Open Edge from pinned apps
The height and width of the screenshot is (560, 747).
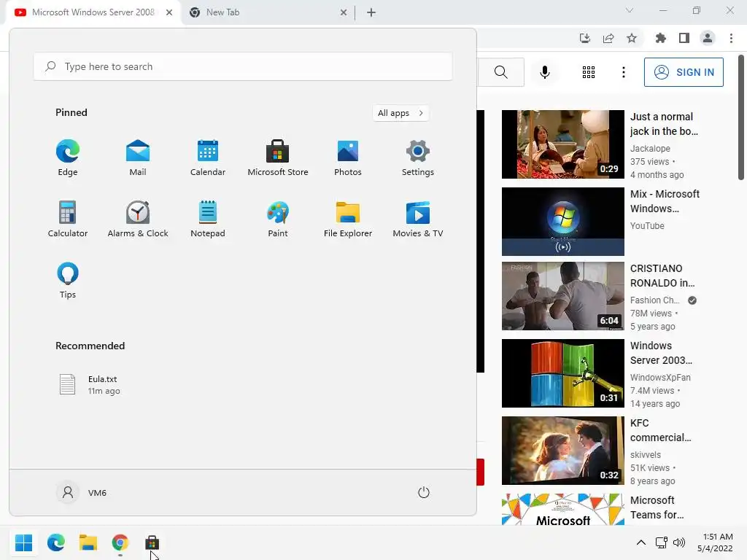68,158
